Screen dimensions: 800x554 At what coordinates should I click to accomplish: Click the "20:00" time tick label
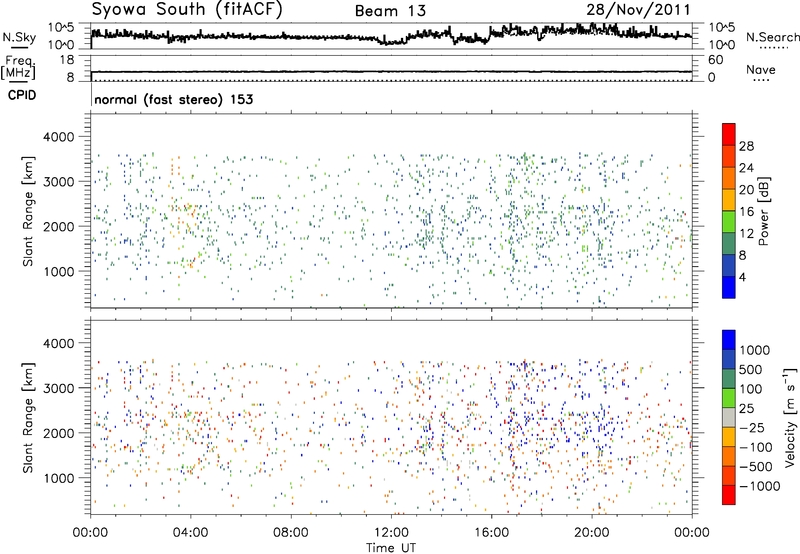point(591,532)
